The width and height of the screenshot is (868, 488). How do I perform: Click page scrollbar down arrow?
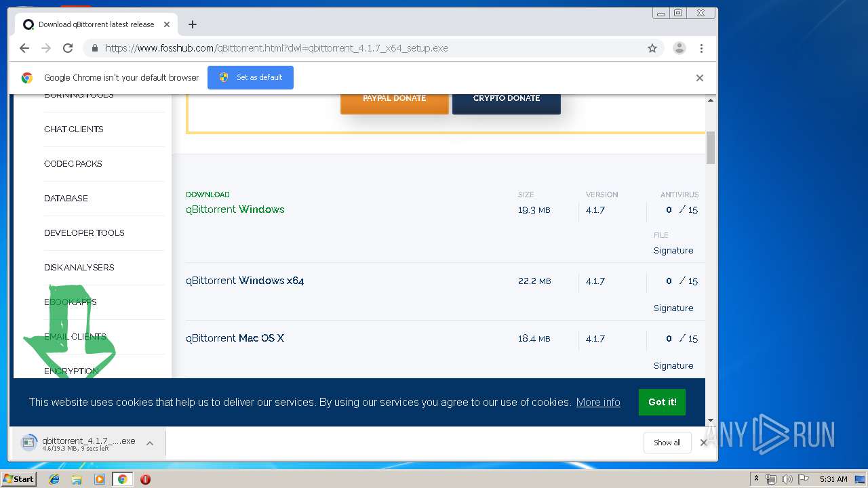click(711, 420)
